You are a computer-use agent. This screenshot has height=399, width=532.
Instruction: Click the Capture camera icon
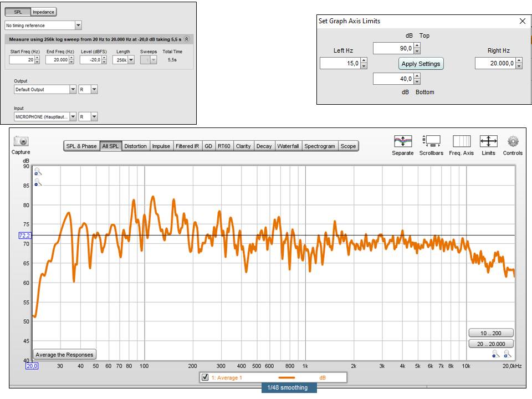[21, 141]
